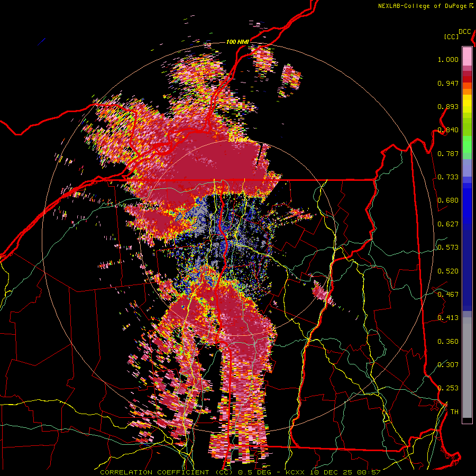Screen dimensions: 476x476
Task: Click the TH legend label
Action: [x=454, y=412]
